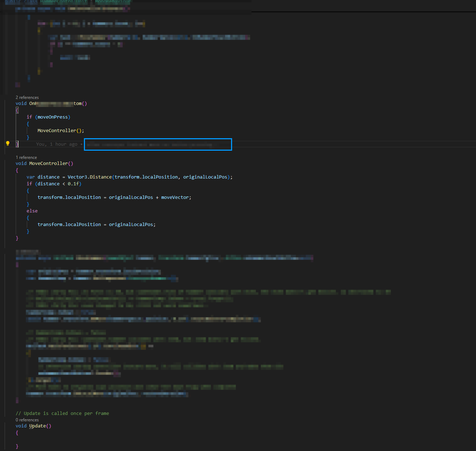Click MoveController name in its method declaration
This screenshot has height=451, width=476.
(48, 164)
